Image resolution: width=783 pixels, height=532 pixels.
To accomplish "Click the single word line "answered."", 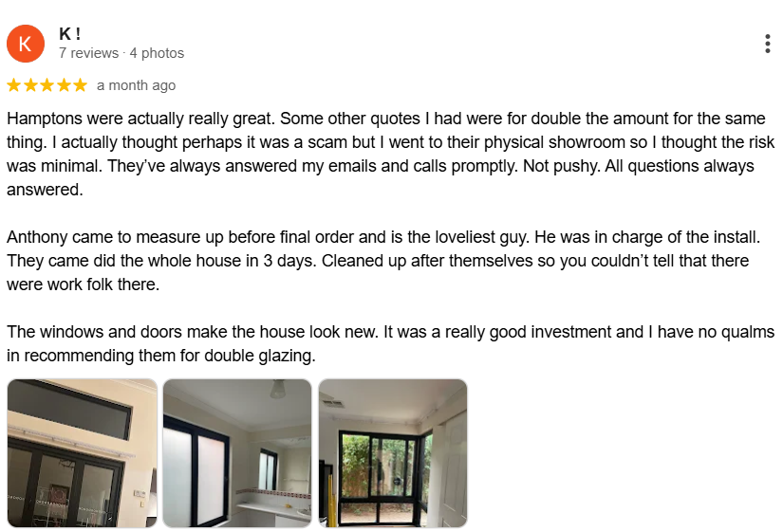I will point(45,190).
